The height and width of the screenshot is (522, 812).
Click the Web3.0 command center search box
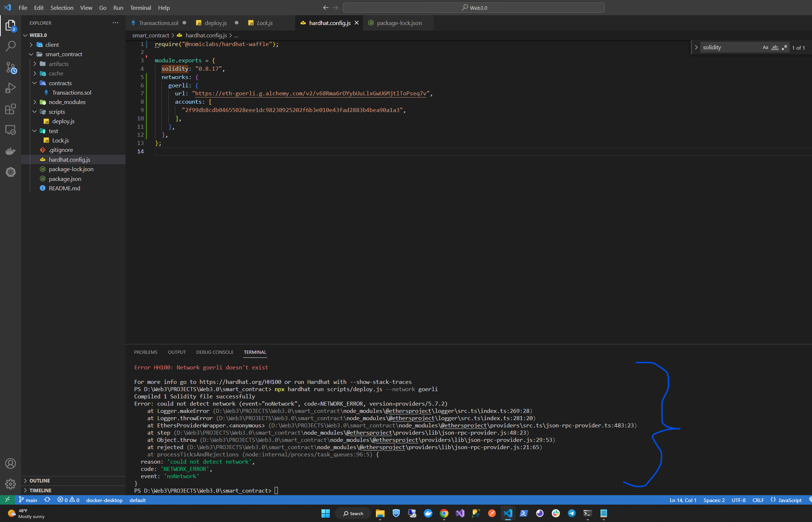(x=473, y=8)
